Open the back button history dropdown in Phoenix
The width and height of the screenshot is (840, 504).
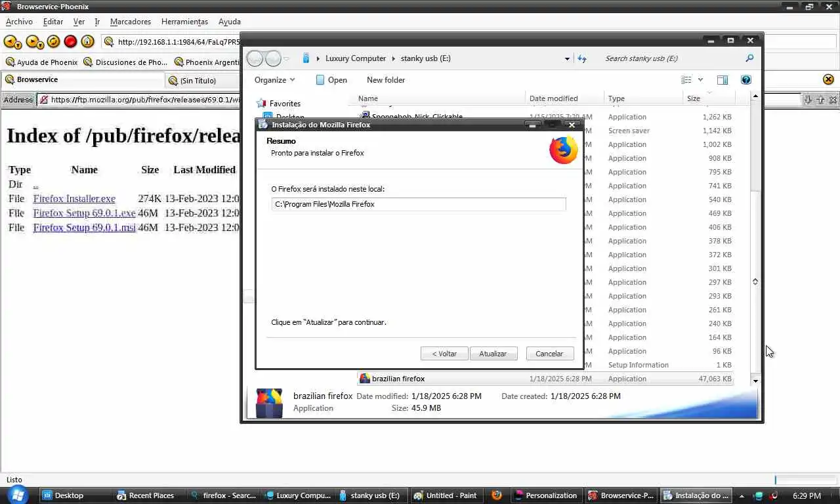tap(18, 45)
